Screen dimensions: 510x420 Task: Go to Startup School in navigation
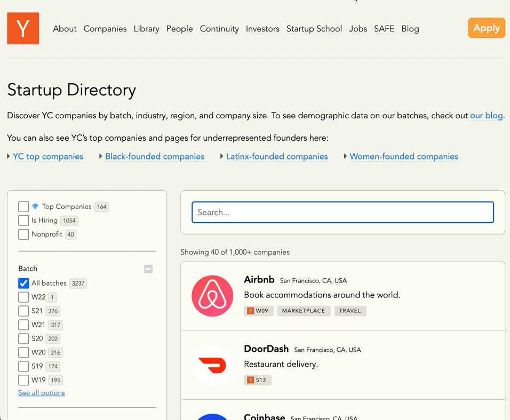pyautogui.click(x=314, y=29)
